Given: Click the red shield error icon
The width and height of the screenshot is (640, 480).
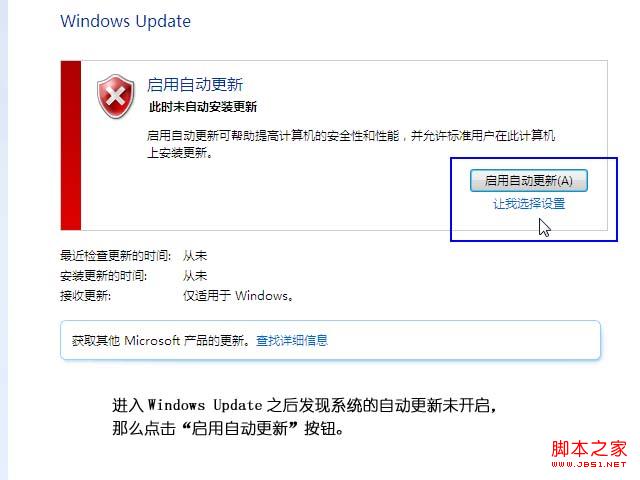Looking at the screenshot, I should 116,96.
